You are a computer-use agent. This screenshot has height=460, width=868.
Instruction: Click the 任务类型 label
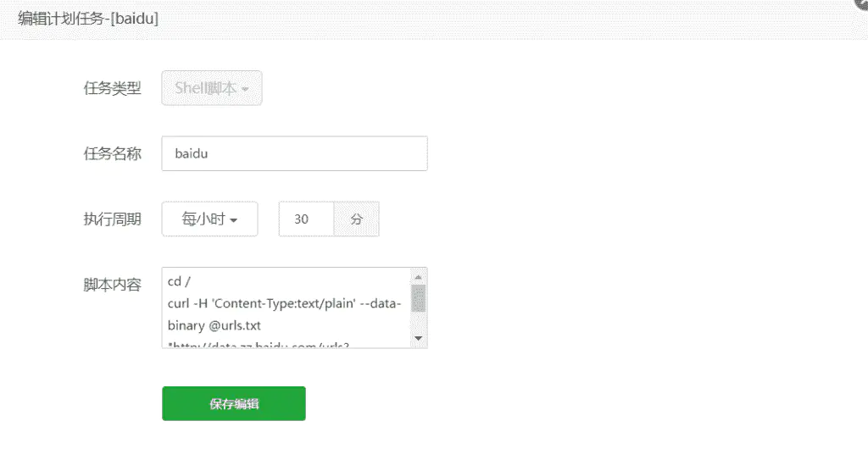point(113,88)
